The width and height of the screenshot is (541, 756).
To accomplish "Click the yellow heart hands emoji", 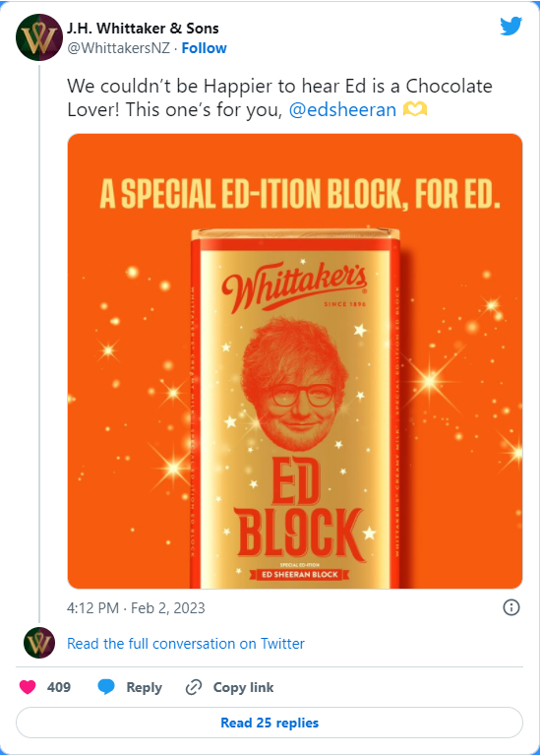I will click(415, 110).
